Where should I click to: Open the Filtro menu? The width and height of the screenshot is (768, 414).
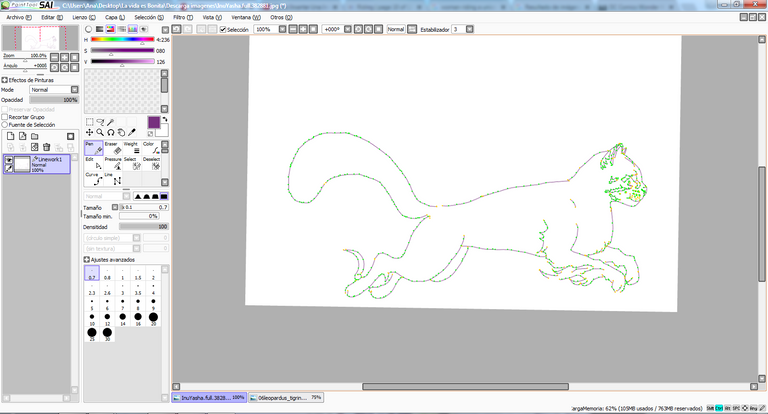click(183, 17)
